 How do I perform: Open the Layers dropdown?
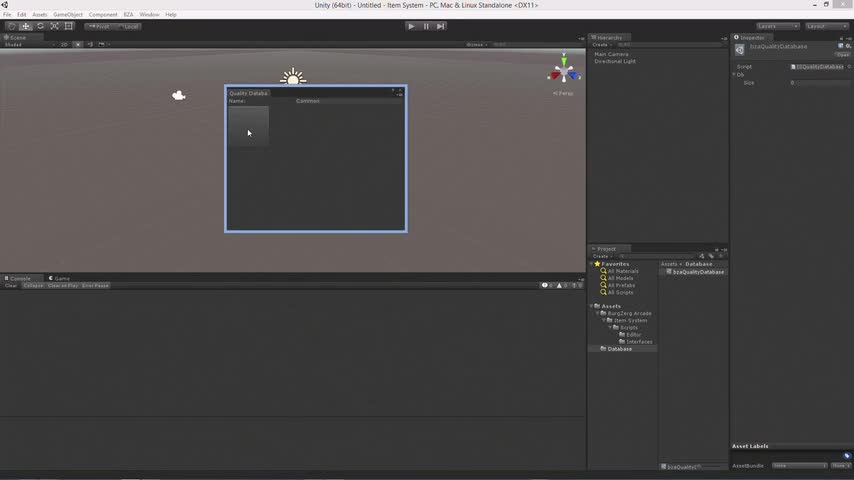click(x=777, y=26)
